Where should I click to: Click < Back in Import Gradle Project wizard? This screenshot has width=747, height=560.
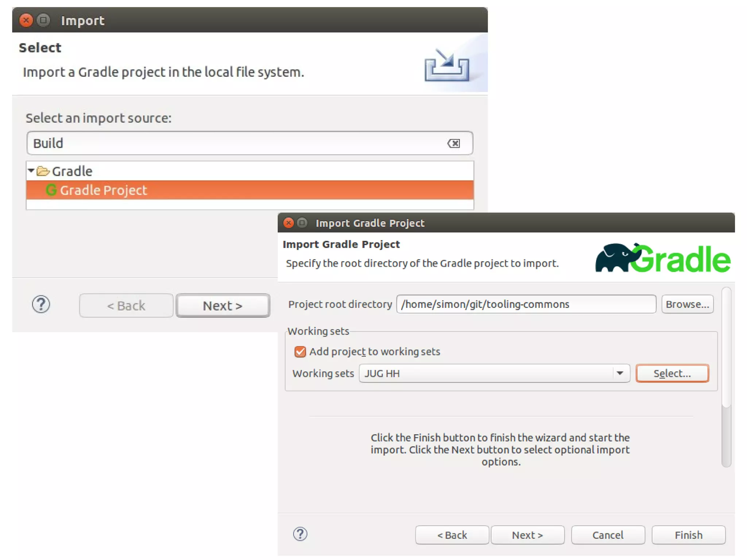coord(452,535)
